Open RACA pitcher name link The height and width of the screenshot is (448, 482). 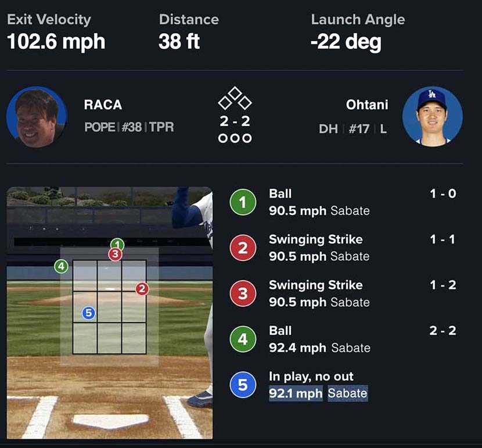(x=103, y=105)
